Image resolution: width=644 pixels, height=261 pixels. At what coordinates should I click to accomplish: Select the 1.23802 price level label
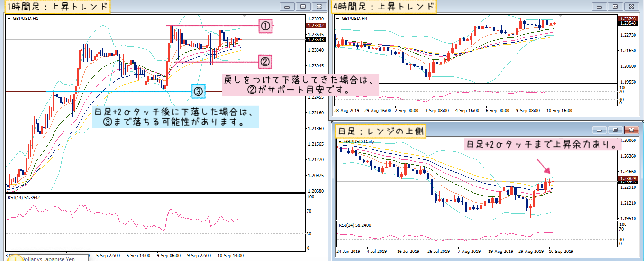pos(316,26)
